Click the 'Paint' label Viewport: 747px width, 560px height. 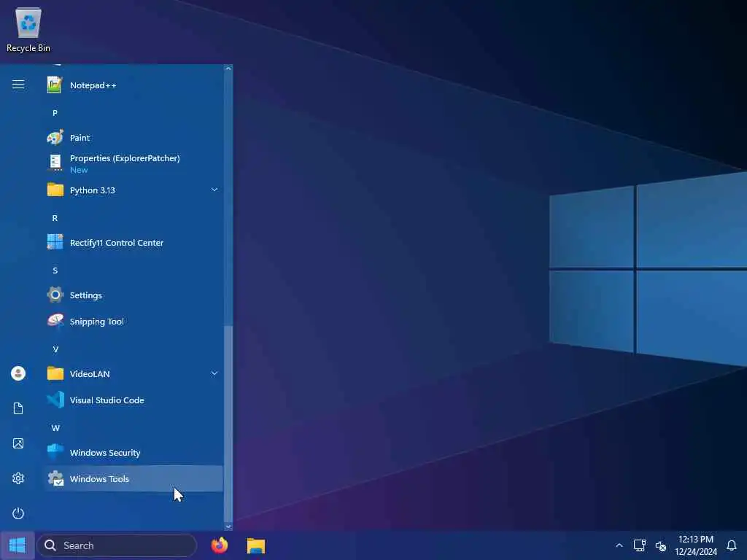click(x=80, y=138)
